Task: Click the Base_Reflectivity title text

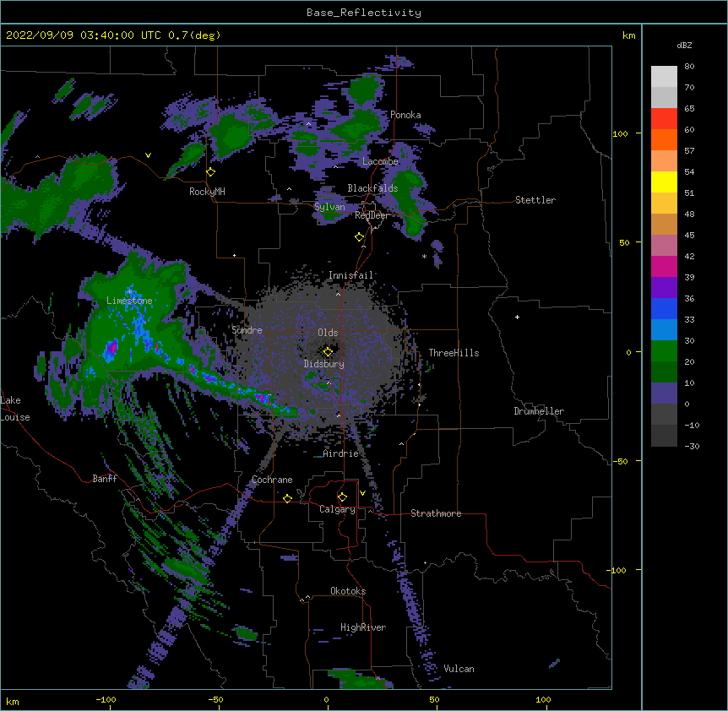Action: [364, 13]
